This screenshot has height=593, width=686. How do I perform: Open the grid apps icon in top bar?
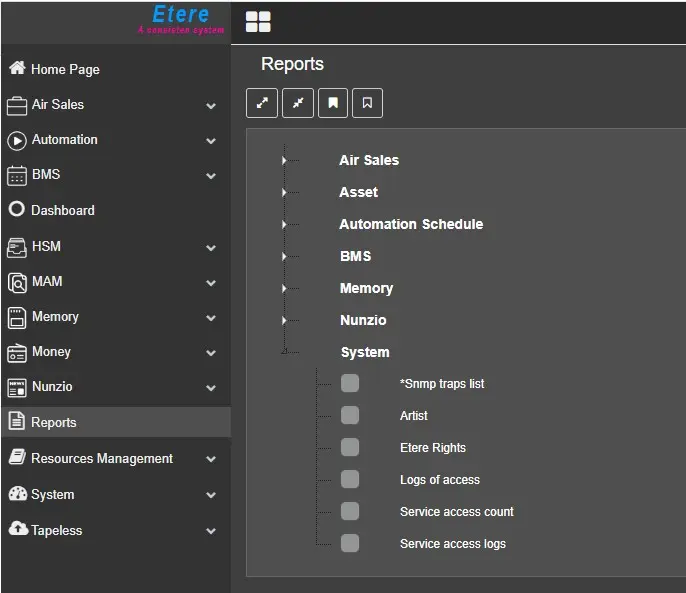(258, 22)
